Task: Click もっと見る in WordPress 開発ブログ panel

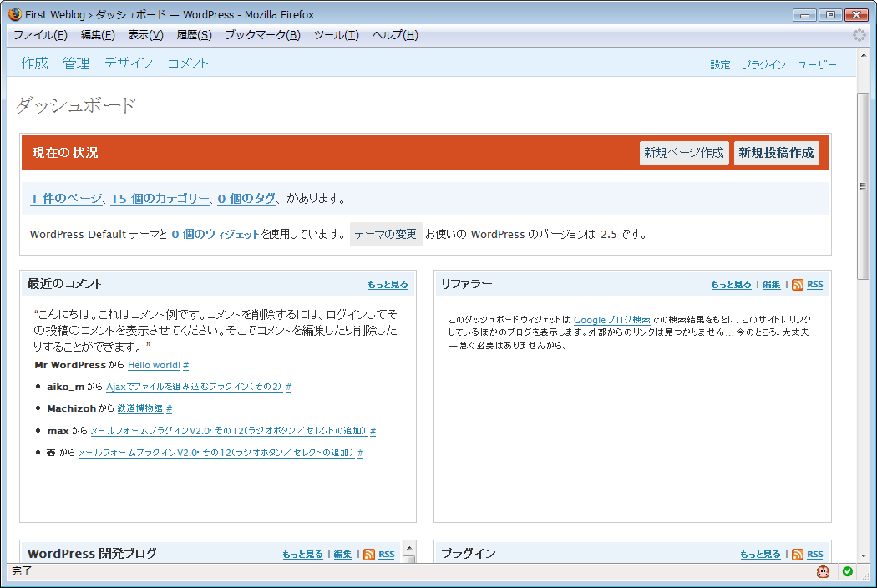Action: tap(302, 555)
